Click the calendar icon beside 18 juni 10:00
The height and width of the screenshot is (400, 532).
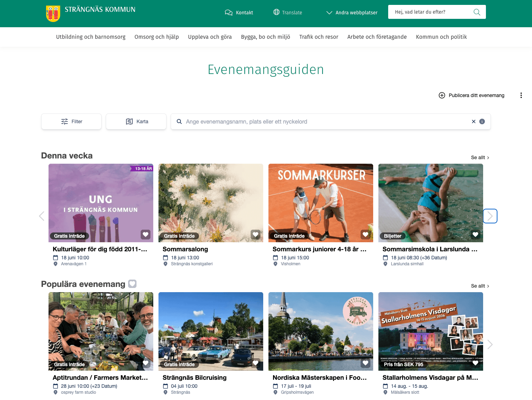point(56,258)
